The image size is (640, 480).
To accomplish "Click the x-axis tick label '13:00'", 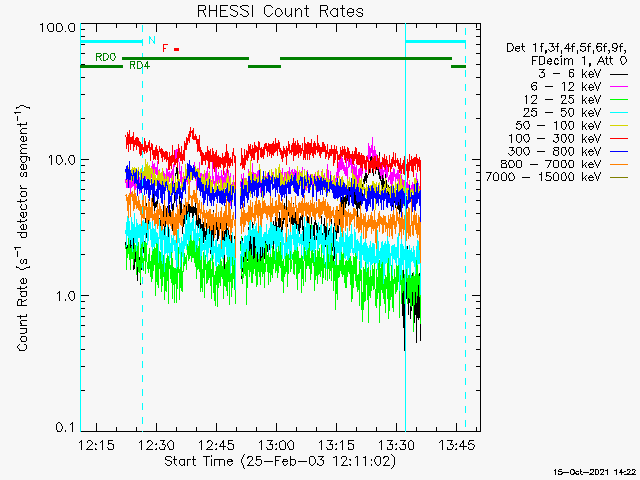I will pos(276,444).
